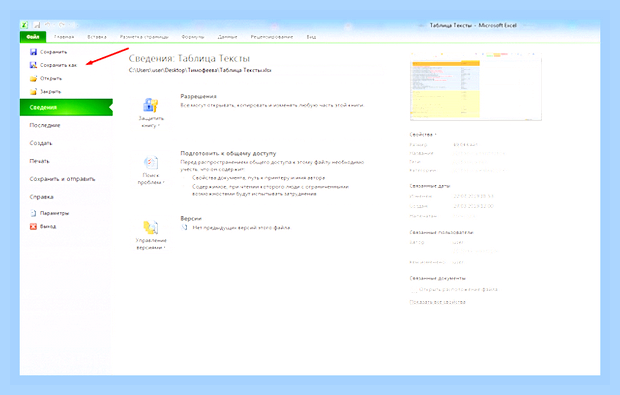620x395 pixels.
Task: Click the workbook preview thumbnail
Action: (x=476, y=86)
